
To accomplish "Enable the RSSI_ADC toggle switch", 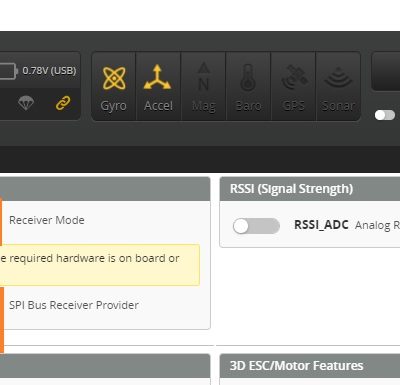I will [x=256, y=226].
